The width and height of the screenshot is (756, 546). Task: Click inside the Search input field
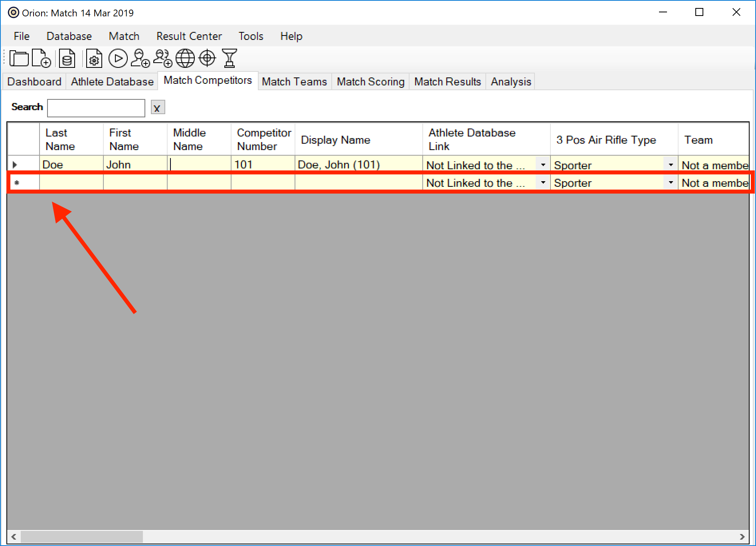(x=96, y=108)
